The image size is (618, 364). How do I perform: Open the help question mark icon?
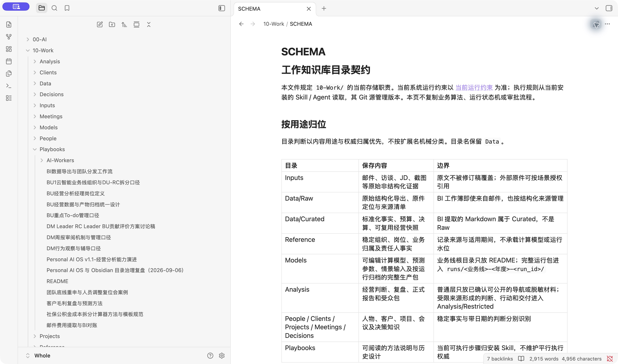210,356
